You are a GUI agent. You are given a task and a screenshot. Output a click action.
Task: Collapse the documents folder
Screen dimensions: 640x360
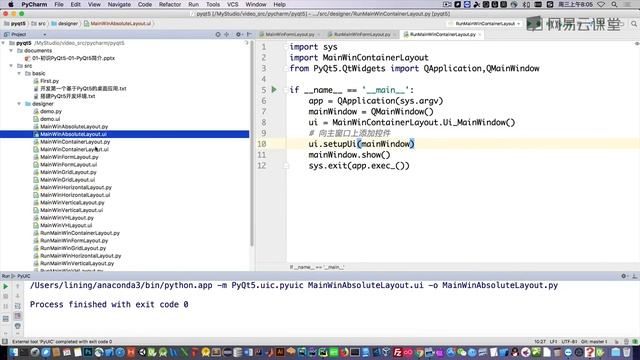click(x=11, y=51)
